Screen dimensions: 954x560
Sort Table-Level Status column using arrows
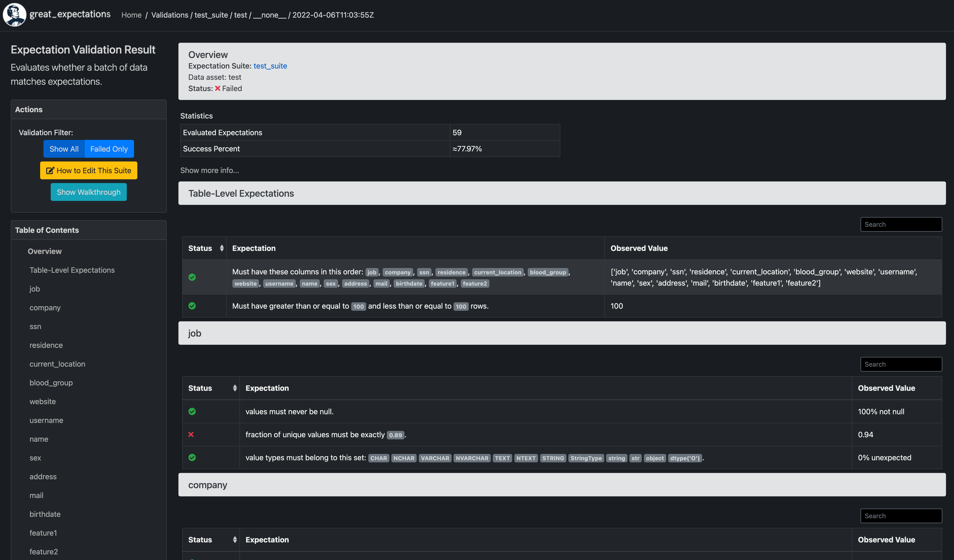pyautogui.click(x=221, y=248)
